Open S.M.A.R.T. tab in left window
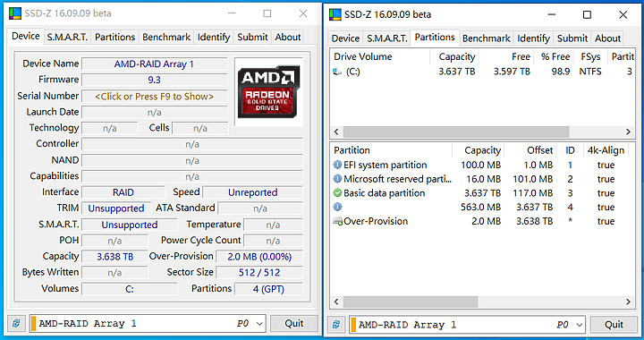Screen dimensions: 644x340 (67, 38)
